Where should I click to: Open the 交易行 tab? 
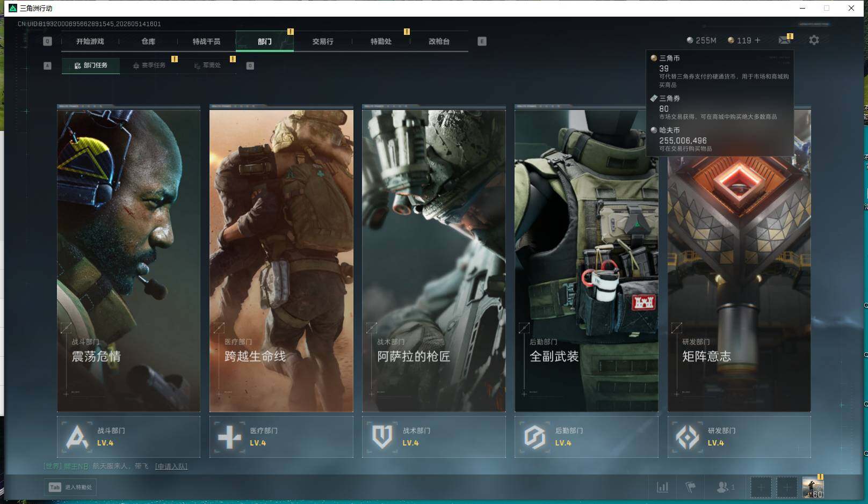click(x=323, y=41)
